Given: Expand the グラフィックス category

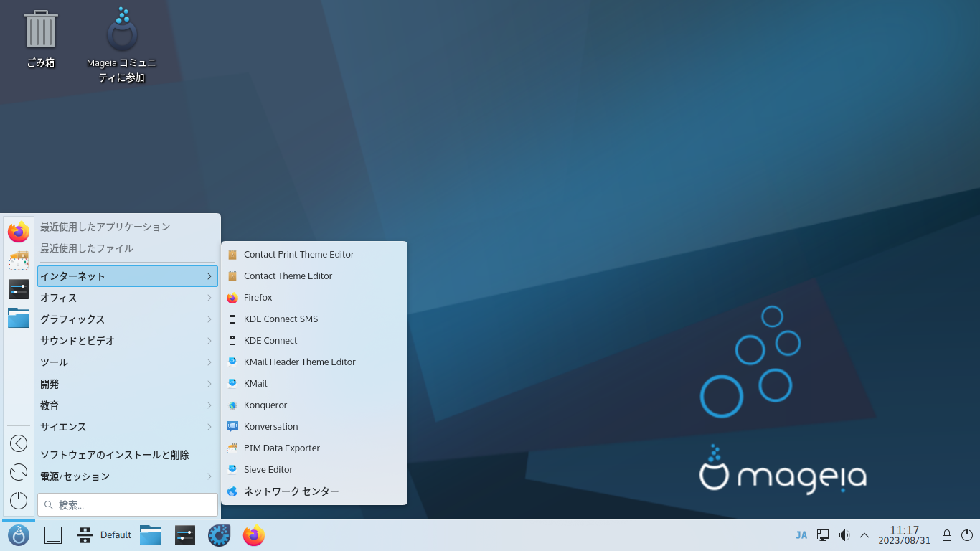Looking at the screenshot, I should tap(128, 319).
